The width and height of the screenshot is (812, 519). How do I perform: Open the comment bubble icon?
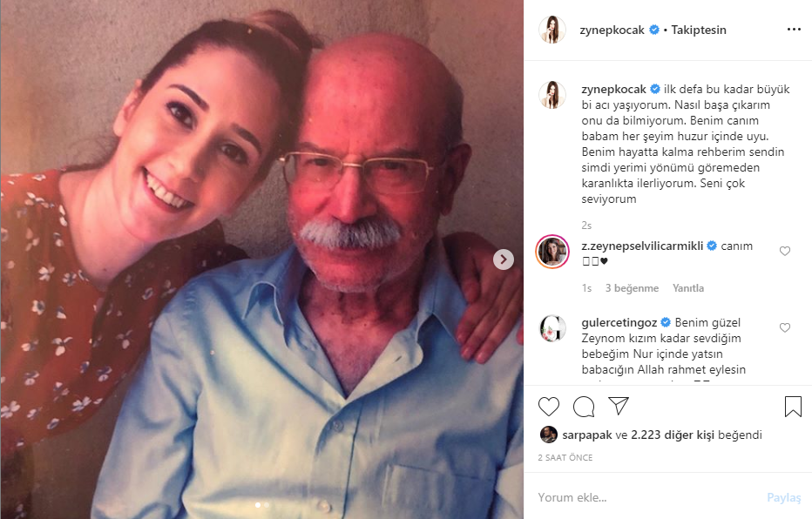click(584, 407)
